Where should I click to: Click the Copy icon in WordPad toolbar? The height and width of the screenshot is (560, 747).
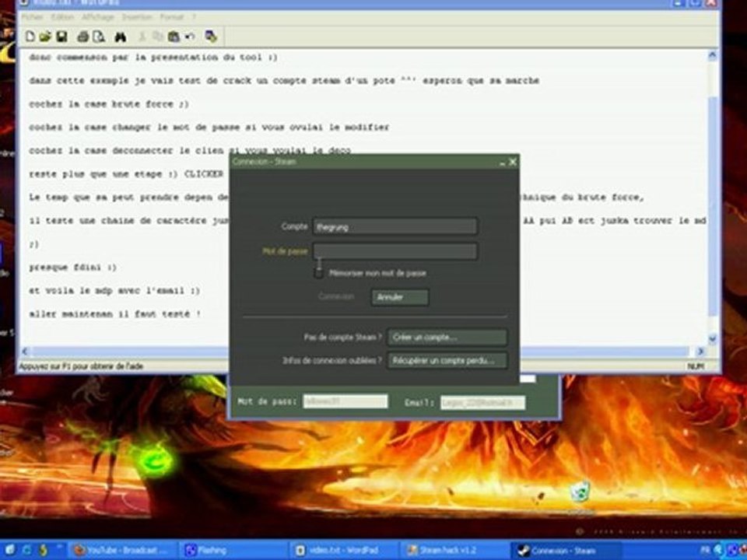click(x=157, y=37)
